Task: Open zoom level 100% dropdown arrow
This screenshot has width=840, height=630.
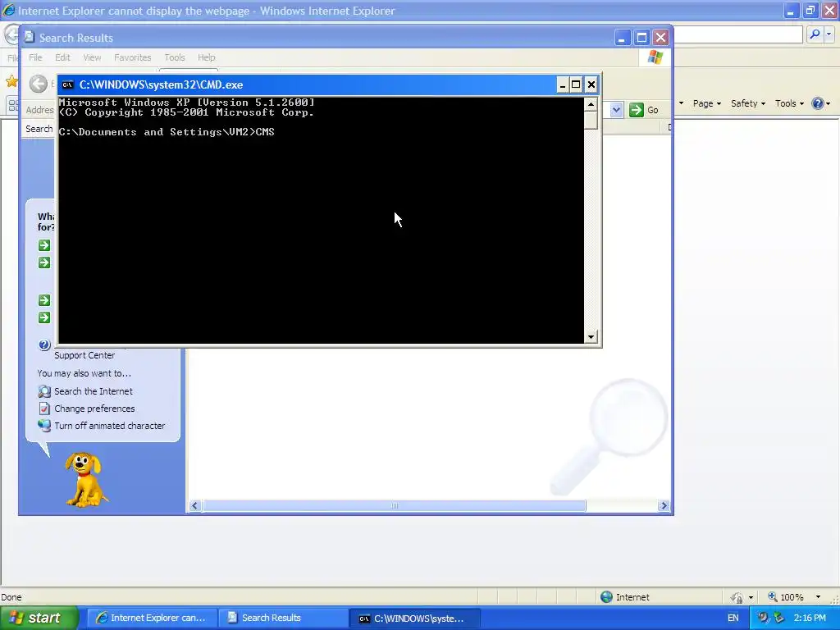Action: [x=818, y=597]
